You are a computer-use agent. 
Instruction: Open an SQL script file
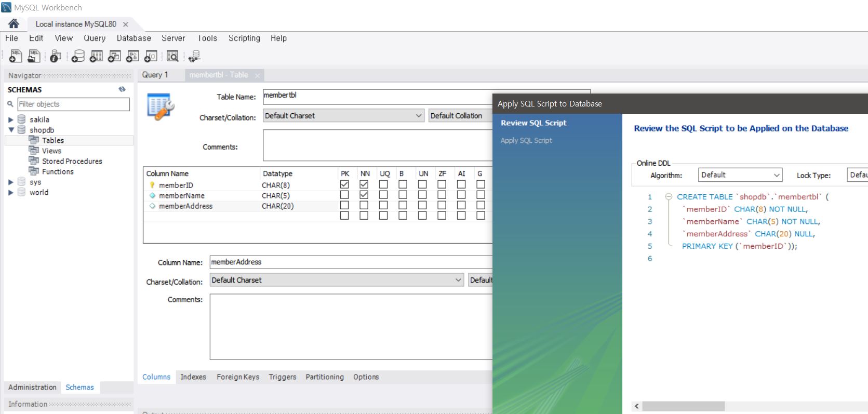[x=34, y=56]
